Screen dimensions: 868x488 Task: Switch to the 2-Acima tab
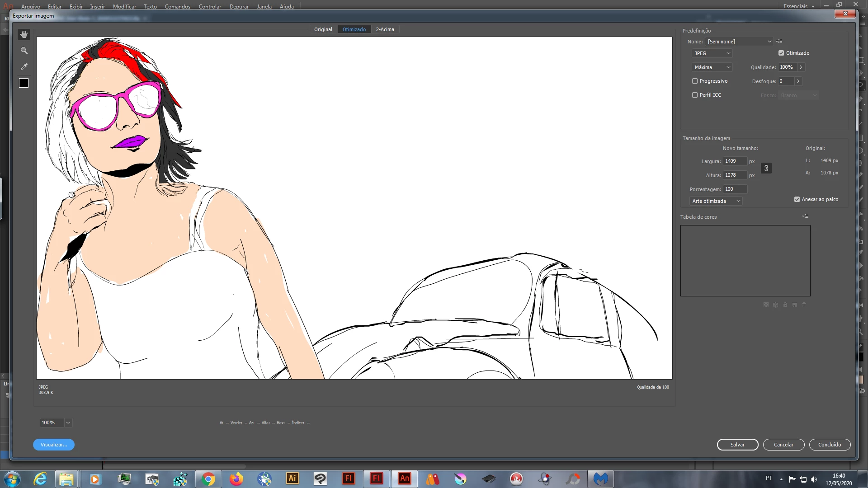pos(385,29)
